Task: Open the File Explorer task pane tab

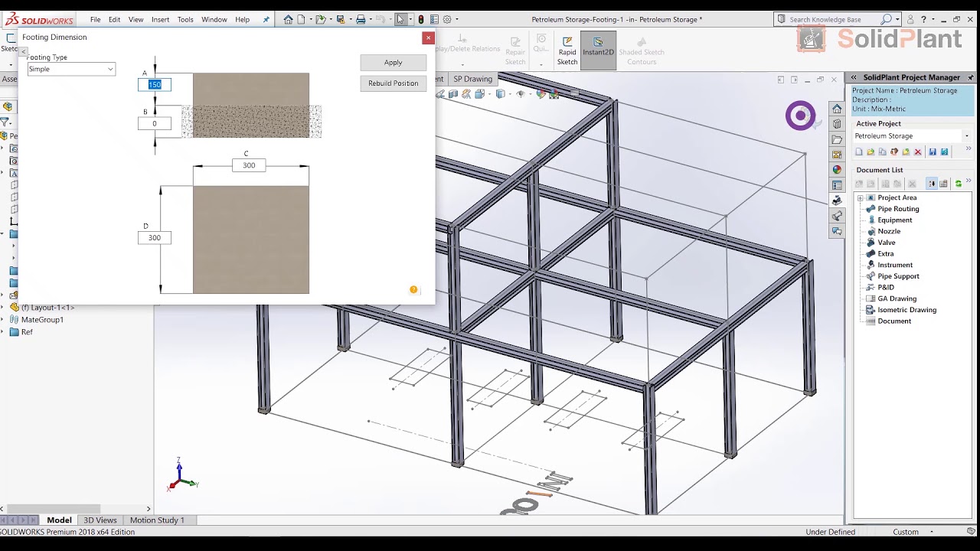Action: point(837,139)
